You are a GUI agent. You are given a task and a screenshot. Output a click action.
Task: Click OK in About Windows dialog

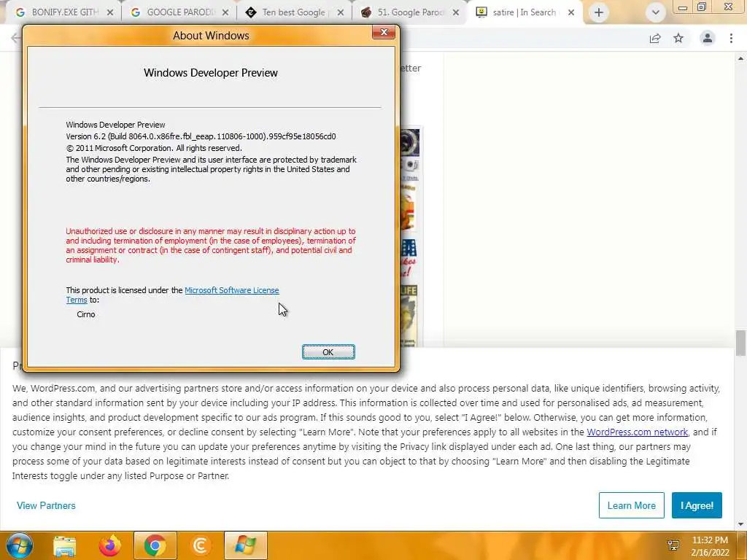[328, 352]
